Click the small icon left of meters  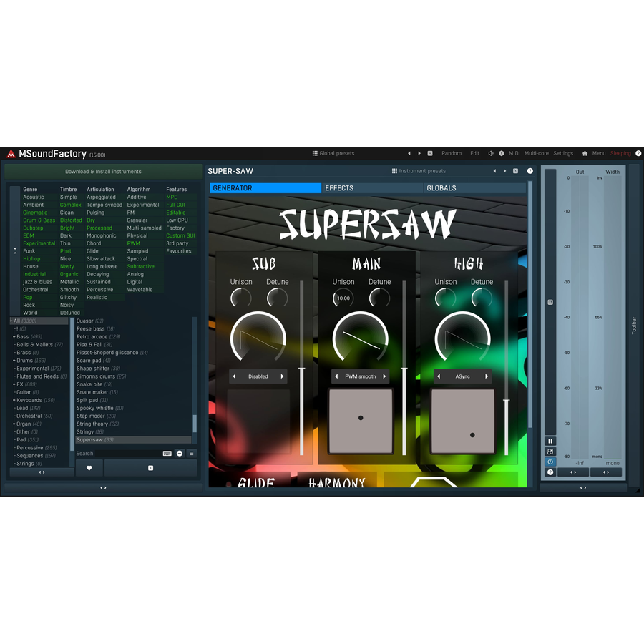tap(550, 302)
